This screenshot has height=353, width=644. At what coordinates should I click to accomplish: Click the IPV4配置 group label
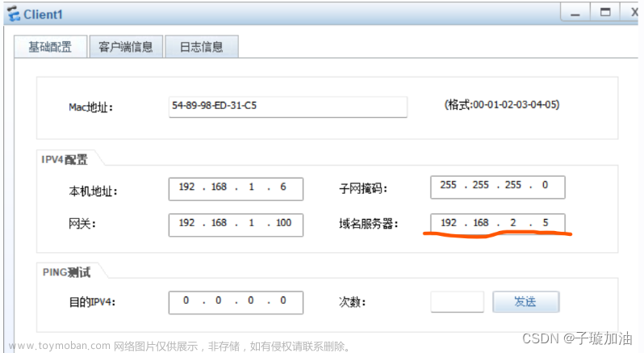click(65, 159)
